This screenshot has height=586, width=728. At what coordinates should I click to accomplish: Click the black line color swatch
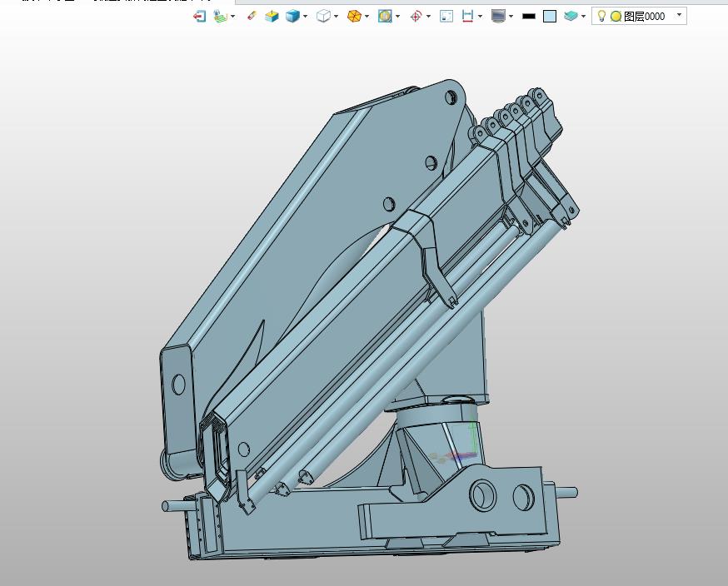[x=529, y=17]
